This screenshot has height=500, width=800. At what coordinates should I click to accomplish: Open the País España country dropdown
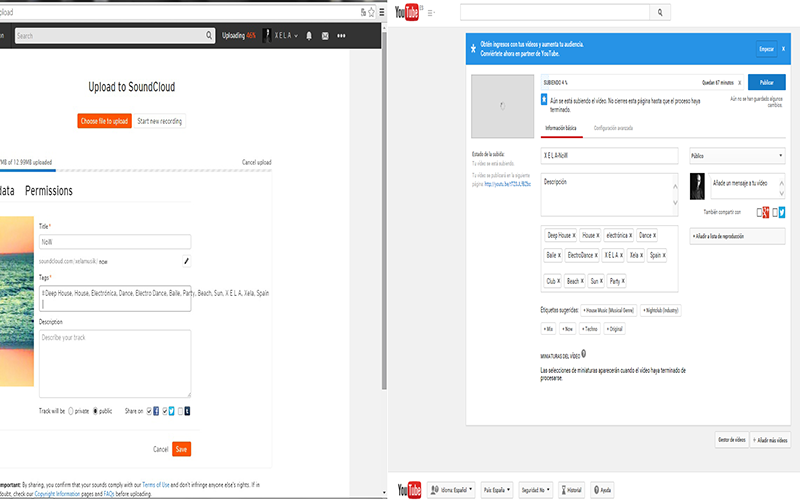496,490
